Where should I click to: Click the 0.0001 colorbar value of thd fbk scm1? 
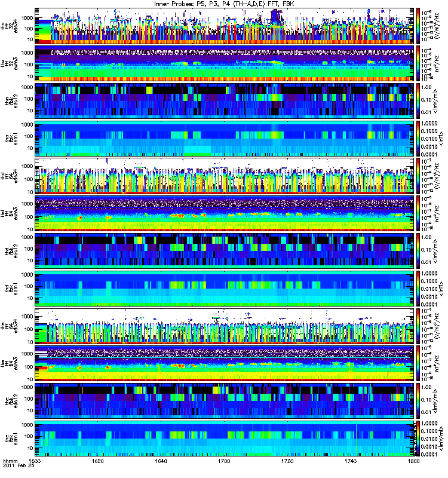click(429, 304)
